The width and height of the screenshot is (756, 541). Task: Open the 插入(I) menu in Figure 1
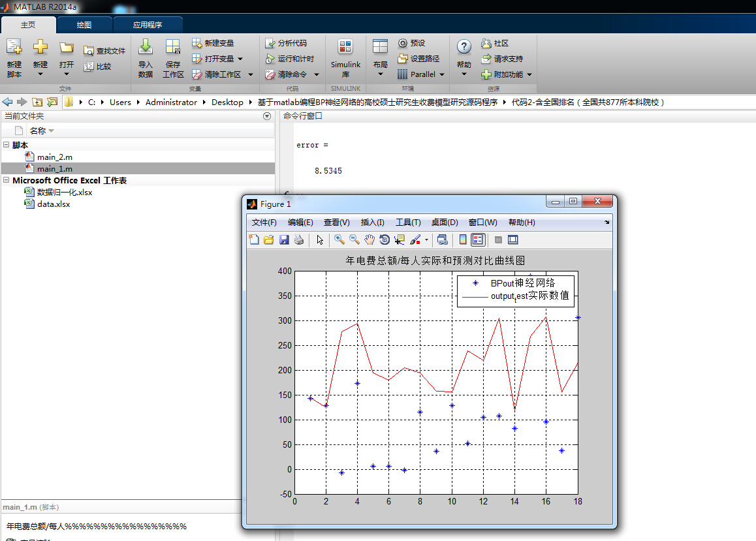(x=372, y=222)
